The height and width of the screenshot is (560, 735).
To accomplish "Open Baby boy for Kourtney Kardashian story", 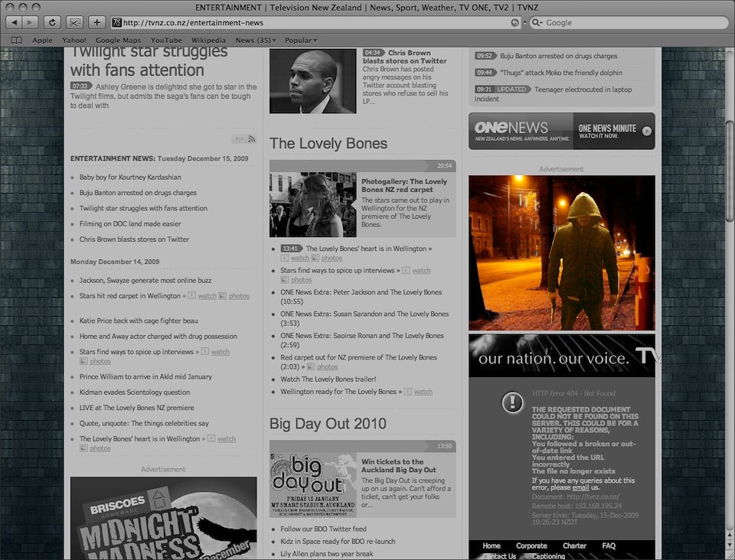I will tap(130, 177).
